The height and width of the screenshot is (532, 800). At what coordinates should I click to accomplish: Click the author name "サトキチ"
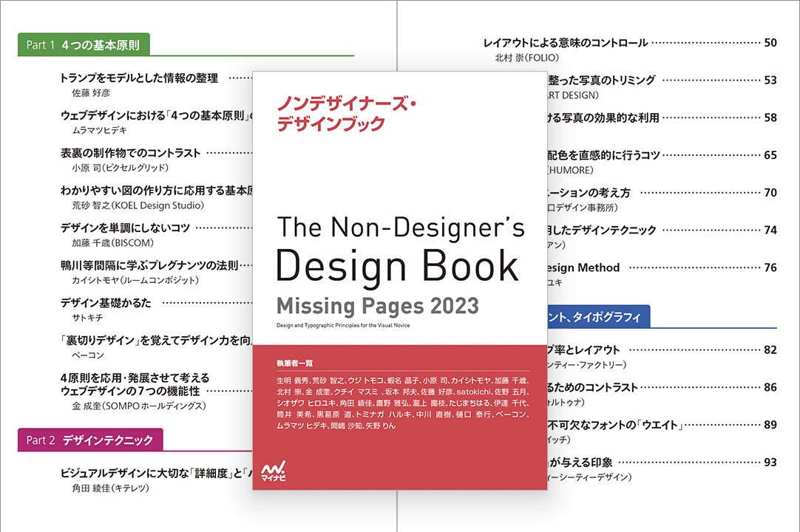[x=87, y=317]
